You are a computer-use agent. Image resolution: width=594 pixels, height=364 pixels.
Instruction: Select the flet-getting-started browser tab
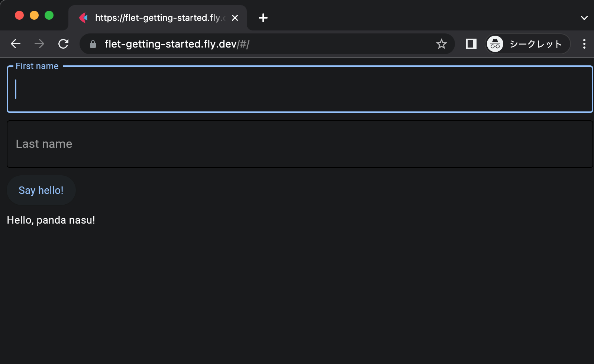click(156, 18)
